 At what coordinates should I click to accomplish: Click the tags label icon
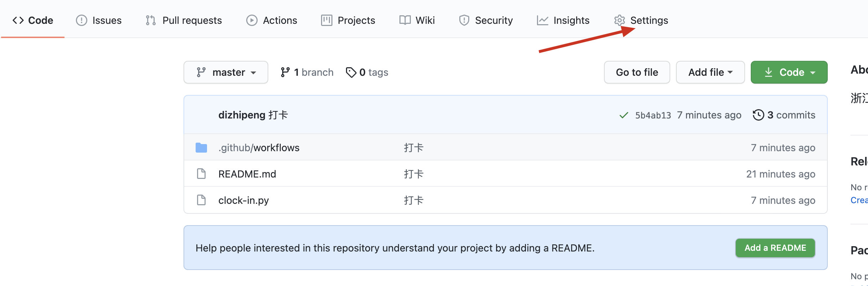[351, 73]
